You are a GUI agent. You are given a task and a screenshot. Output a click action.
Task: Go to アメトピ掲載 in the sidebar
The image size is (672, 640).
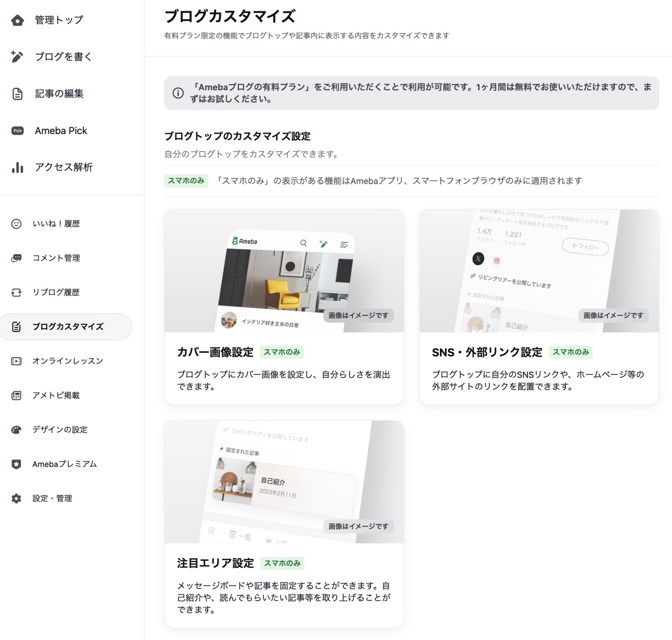[56, 395]
